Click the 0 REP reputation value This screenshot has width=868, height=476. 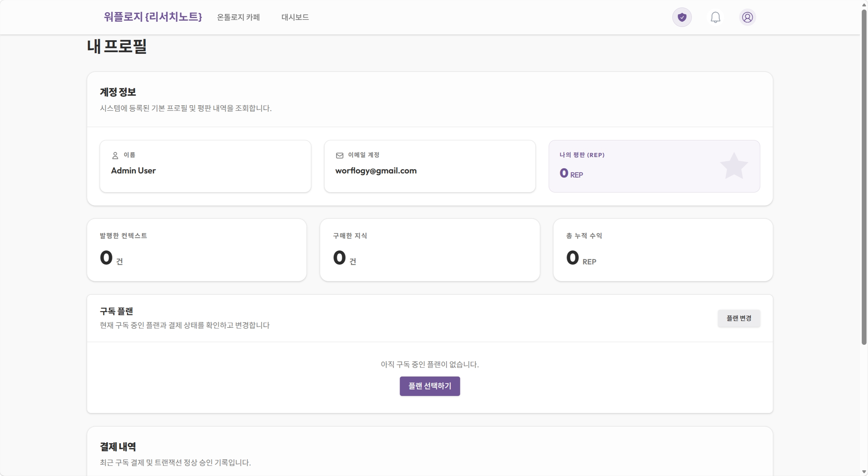pos(571,173)
